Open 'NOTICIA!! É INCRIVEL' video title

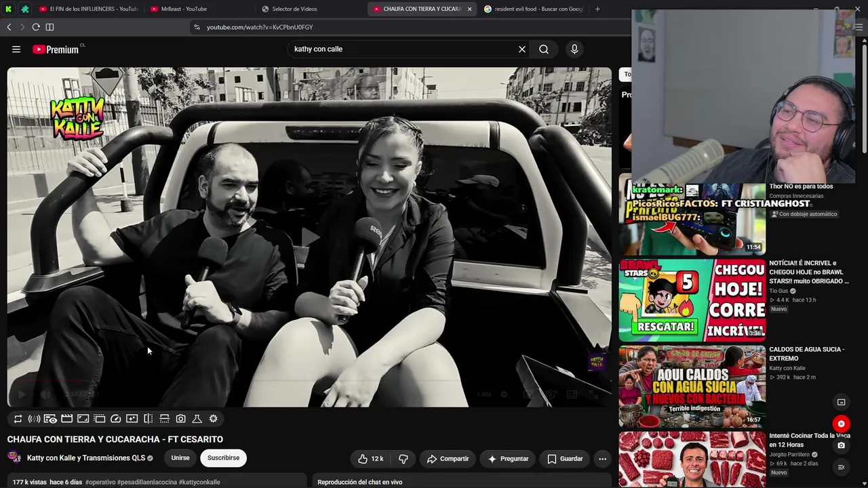(x=808, y=272)
